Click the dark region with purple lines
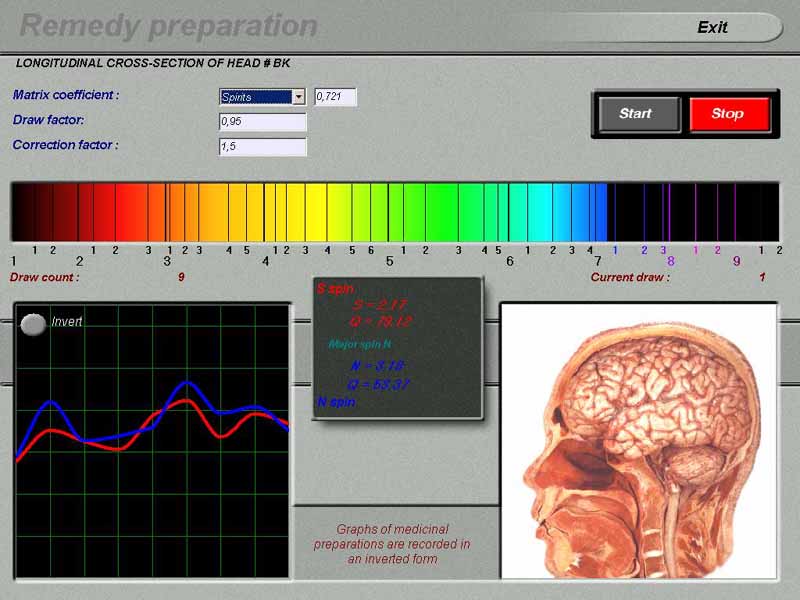 [x=690, y=211]
